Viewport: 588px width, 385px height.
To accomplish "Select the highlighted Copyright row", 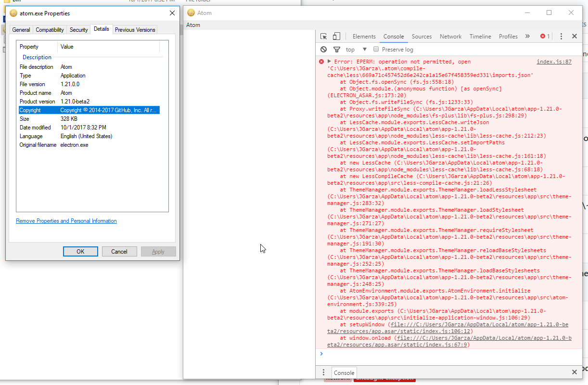I will (89, 110).
